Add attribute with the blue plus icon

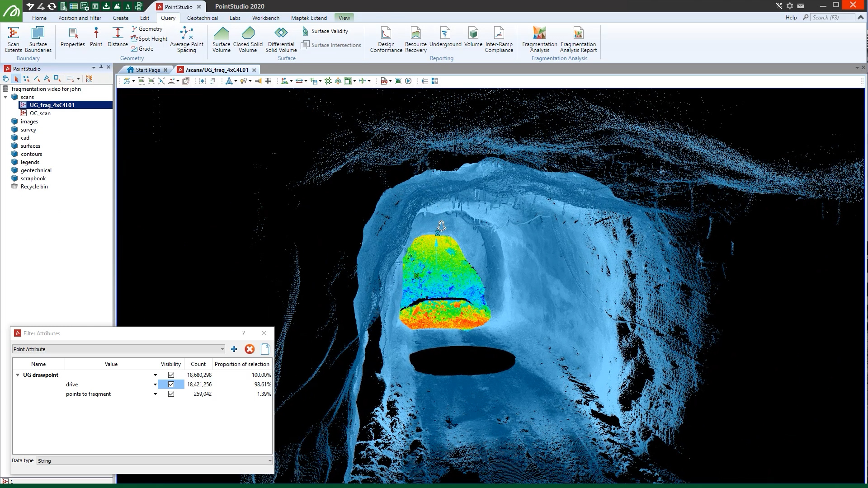tap(234, 349)
